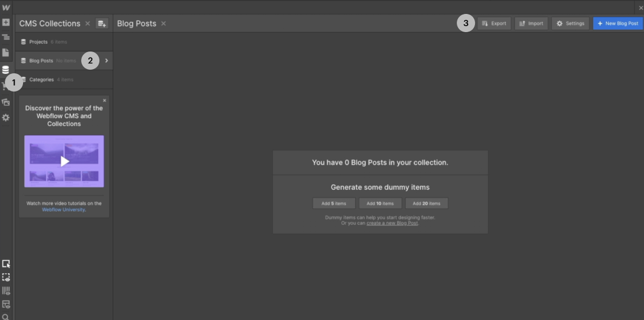The height and width of the screenshot is (320, 644).
Task: Open the Navigator panel icon
Action: point(5,37)
